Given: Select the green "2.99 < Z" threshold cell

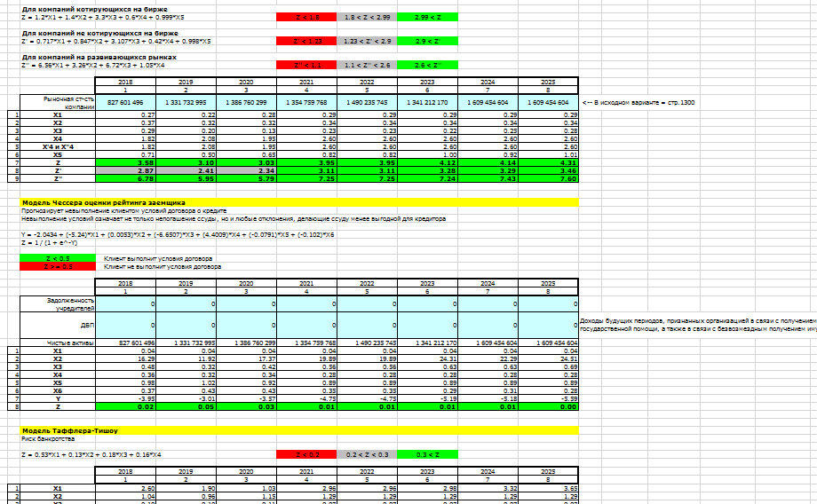Looking at the screenshot, I should click(427, 17).
